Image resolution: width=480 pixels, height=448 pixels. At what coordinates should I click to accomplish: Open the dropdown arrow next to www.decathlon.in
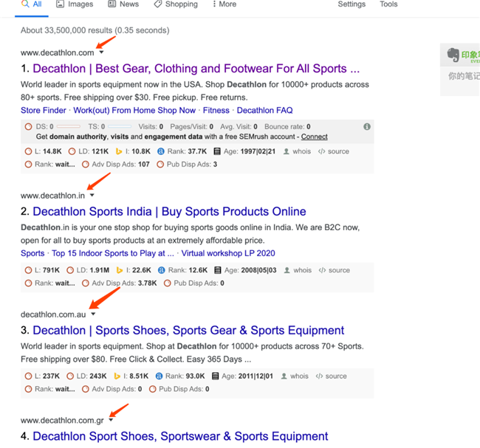coord(92,196)
